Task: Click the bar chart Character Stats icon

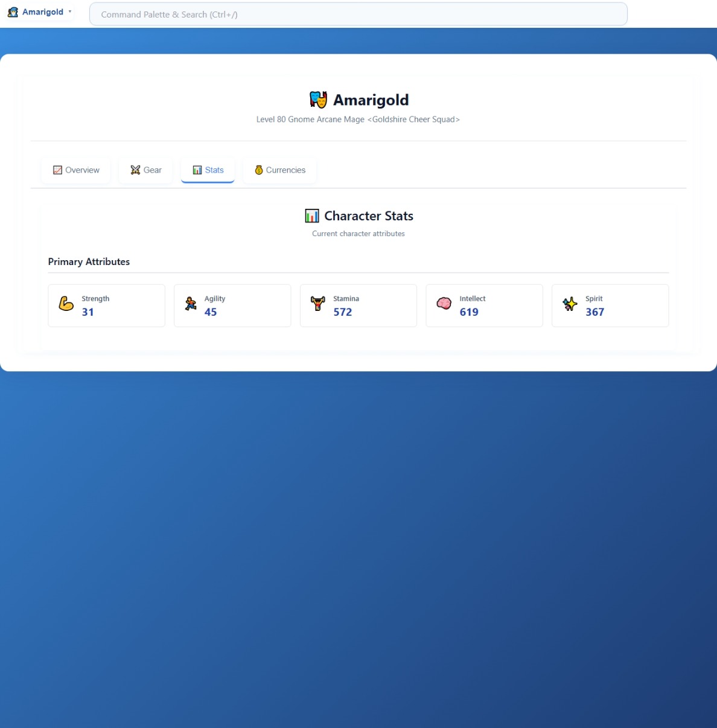Action: click(x=312, y=216)
